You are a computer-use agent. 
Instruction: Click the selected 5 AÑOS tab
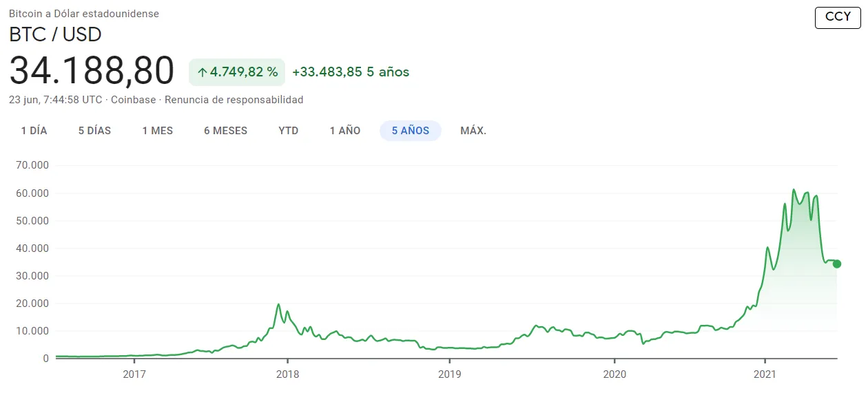(x=411, y=131)
